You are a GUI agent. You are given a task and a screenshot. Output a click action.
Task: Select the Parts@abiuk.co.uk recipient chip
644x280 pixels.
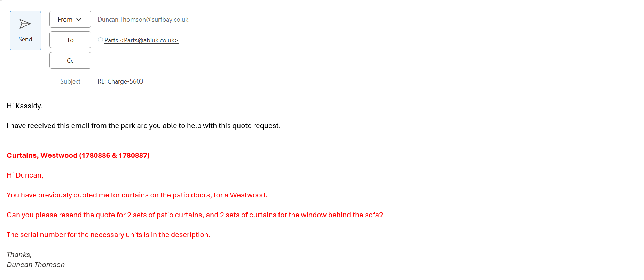(141, 40)
